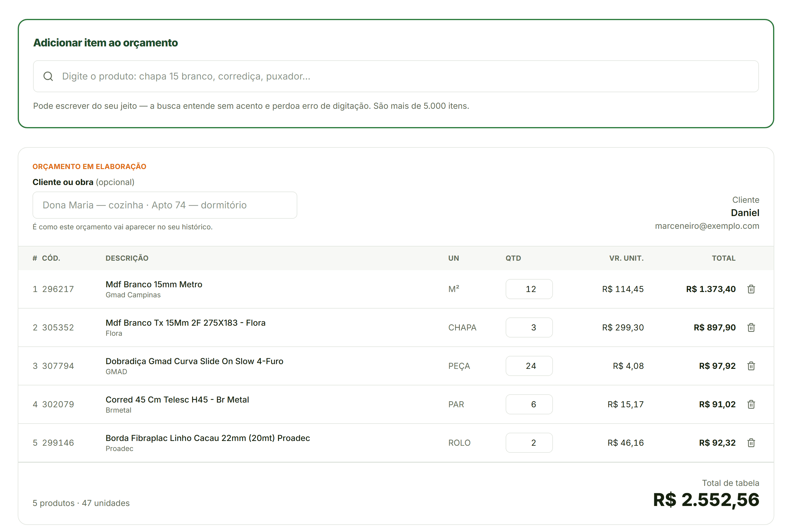Image resolution: width=792 pixels, height=532 pixels.
Task: Delete the Mdf Branco 15mm Metro row
Action: pyautogui.click(x=751, y=289)
